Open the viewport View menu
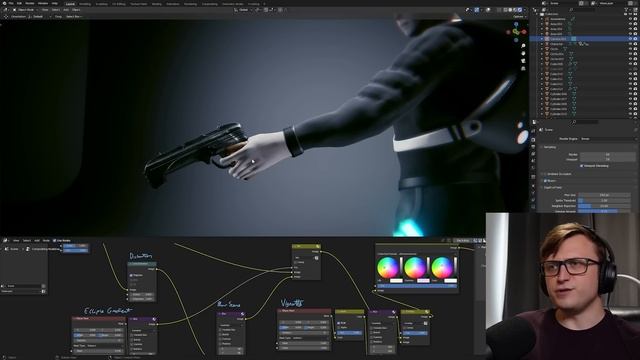The image size is (640, 360). click(x=45, y=9)
